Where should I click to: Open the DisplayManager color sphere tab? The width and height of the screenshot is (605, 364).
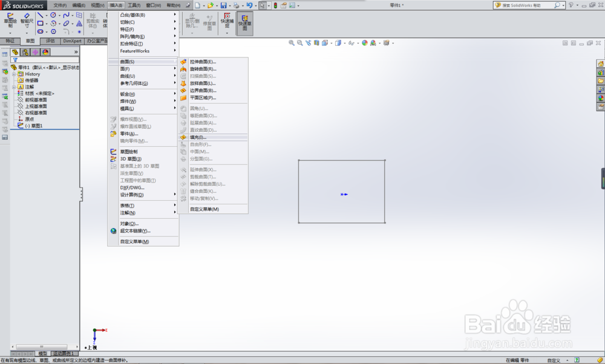coord(45,51)
